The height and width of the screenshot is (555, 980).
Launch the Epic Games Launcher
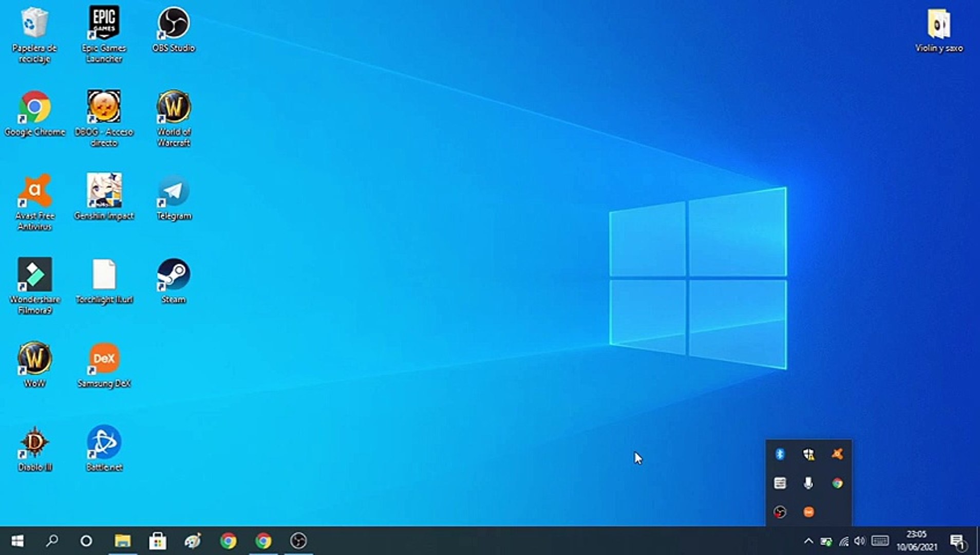(x=104, y=23)
